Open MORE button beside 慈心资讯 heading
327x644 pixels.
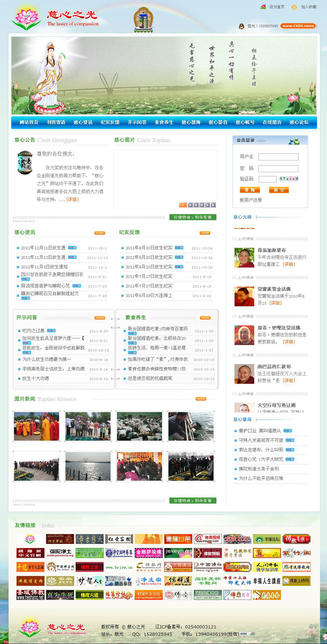100,233
